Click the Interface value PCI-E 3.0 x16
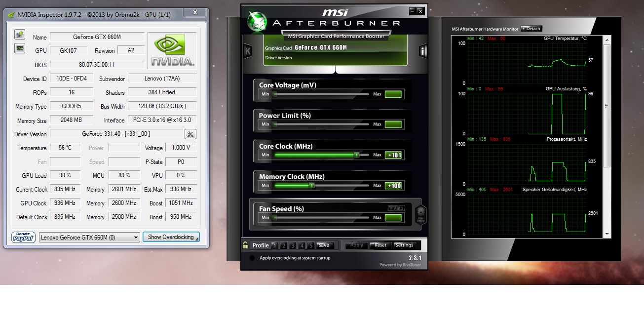This screenshot has width=644, height=320. pos(162,120)
